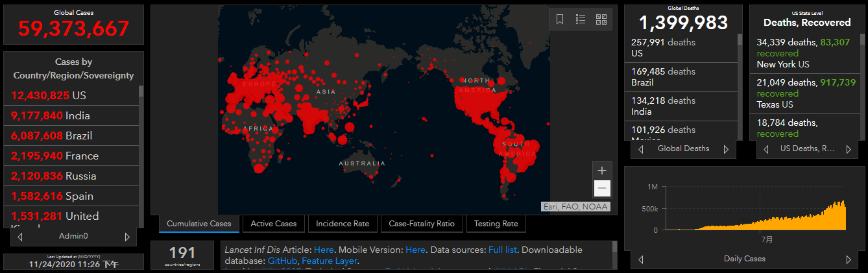
Task: Zoom out on the map with minus
Action: pos(602,189)
